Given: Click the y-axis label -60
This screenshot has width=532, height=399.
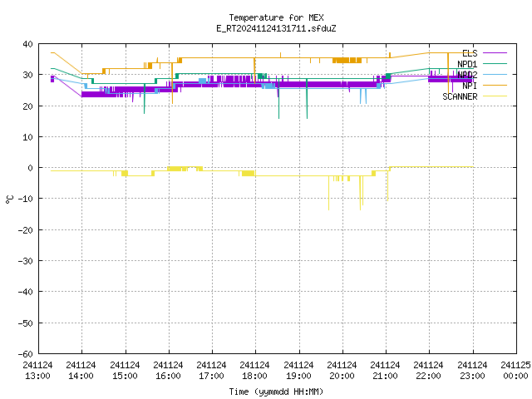Looking at the screenshot, I should (x=26, y=354).
